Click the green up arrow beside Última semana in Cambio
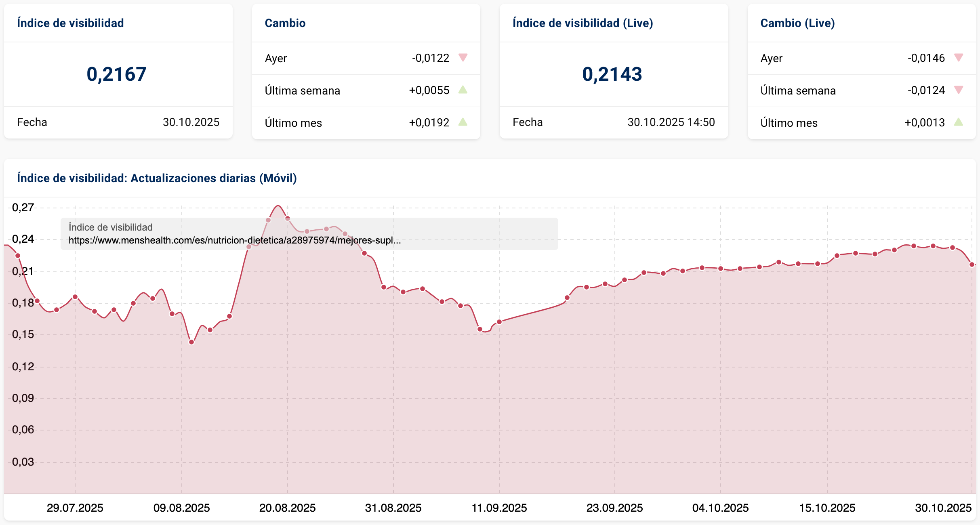This screenshot has width=980, height=525. point(463,90)
